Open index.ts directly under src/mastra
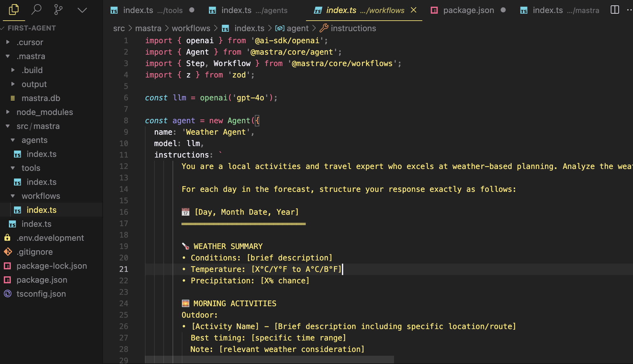 click(x=51, y=224)
